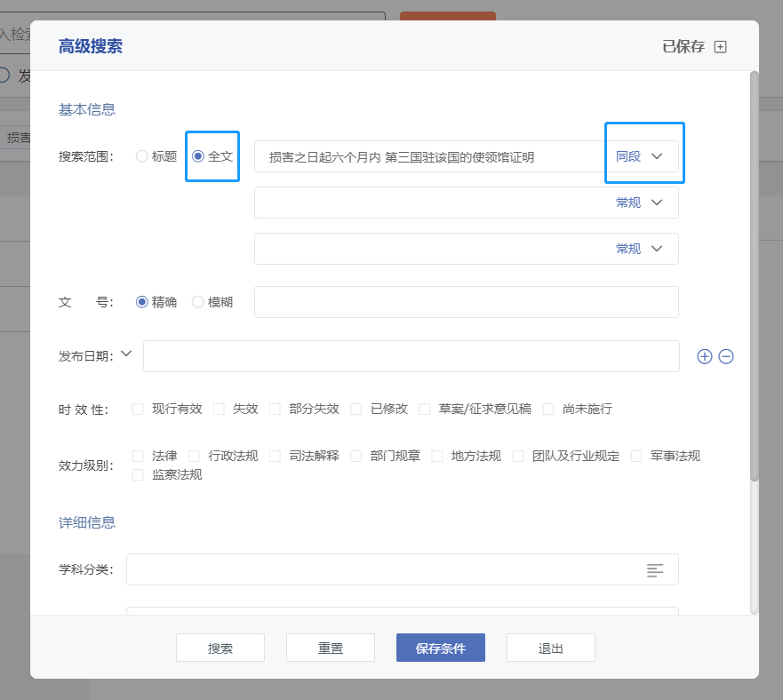Click the 文号 text input field
This screenshot has width=783, height=700.
coord(466,302)
